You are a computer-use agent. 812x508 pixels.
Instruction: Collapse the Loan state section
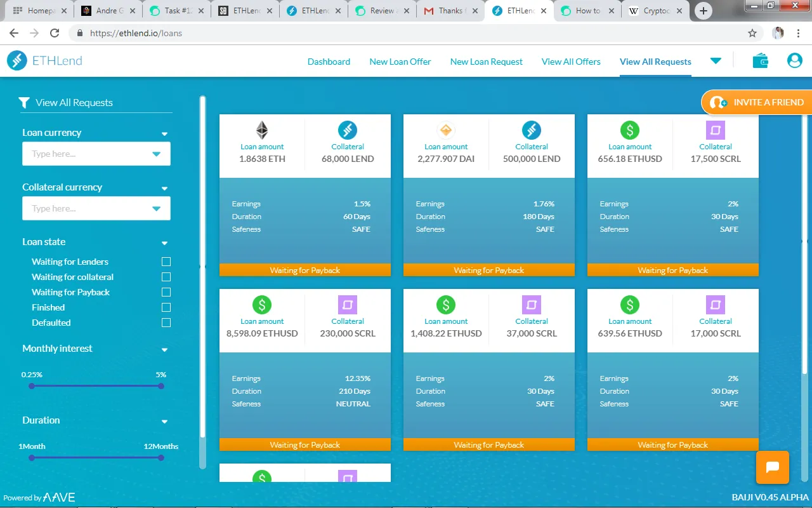(x=165, y=243)
